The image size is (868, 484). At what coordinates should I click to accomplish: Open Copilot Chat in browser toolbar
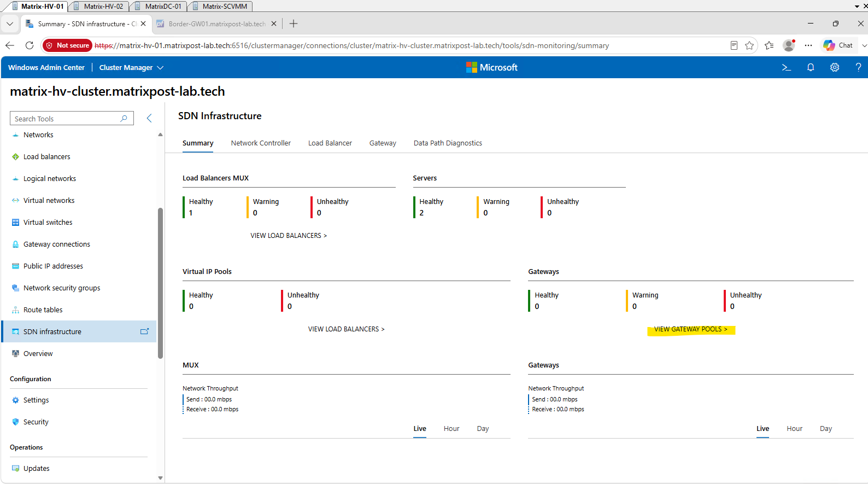point(838,45)
